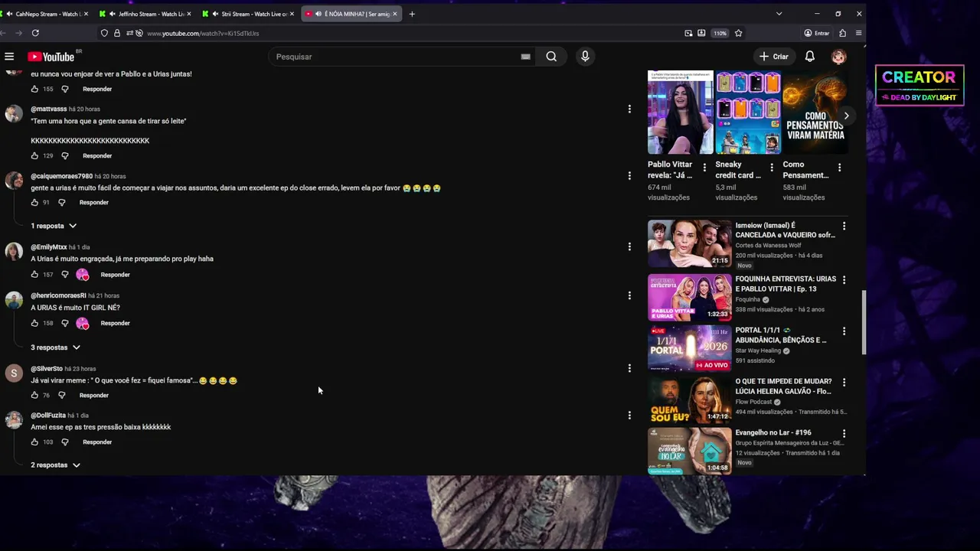Open YouTube notifications bell
Viewport: 980px width, 551px height.
810,57
